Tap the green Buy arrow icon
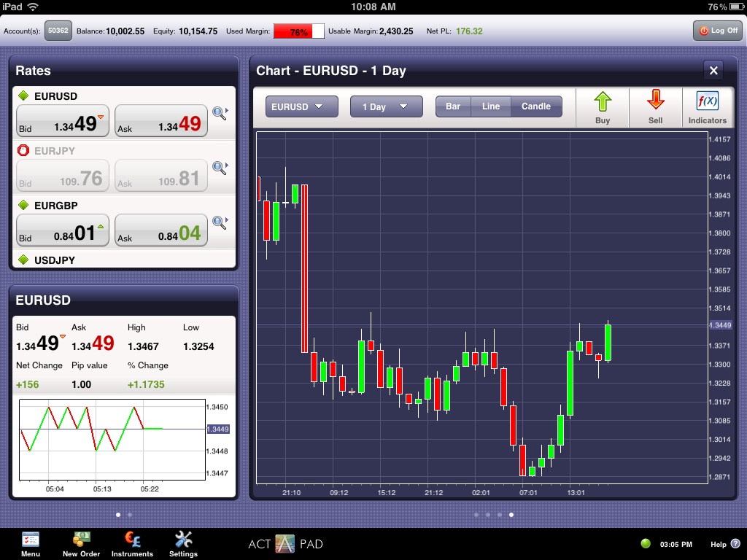Screen dimensions: 747x560 tap(603, 101)
